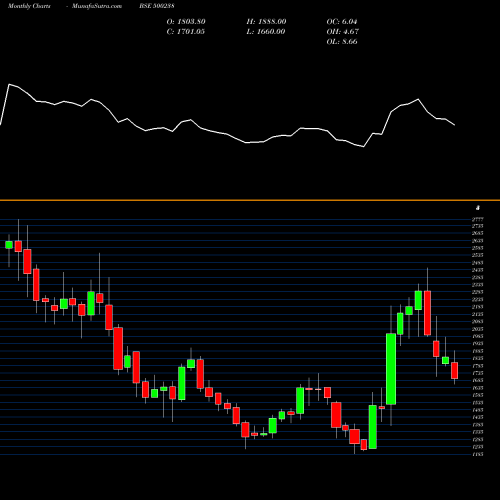Click the 'OH: 4.67' value
500x500 pixels.
tap(343, 32)
